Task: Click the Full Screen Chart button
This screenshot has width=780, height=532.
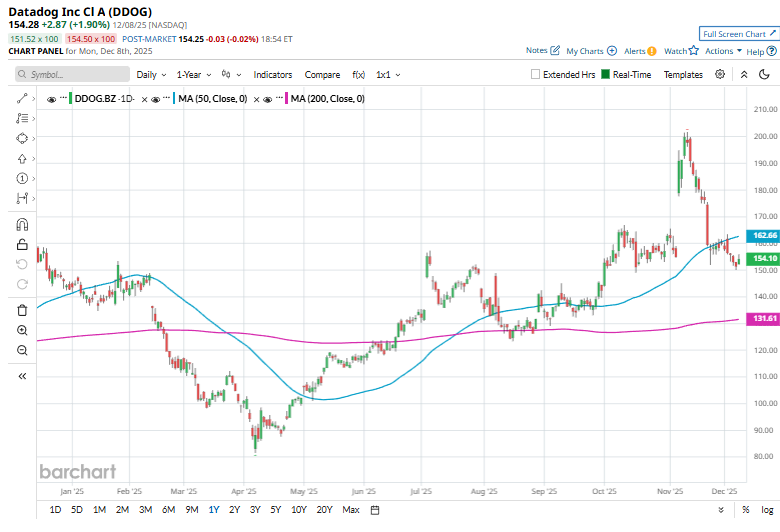Action: (735, 34)
